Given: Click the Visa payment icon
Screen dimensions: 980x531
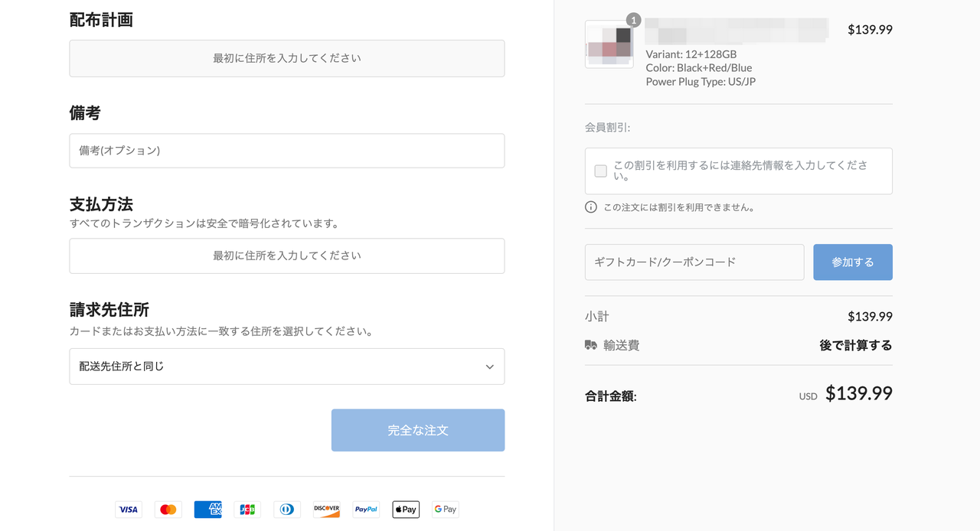Looking at the screenshot, I should [128, 509].
